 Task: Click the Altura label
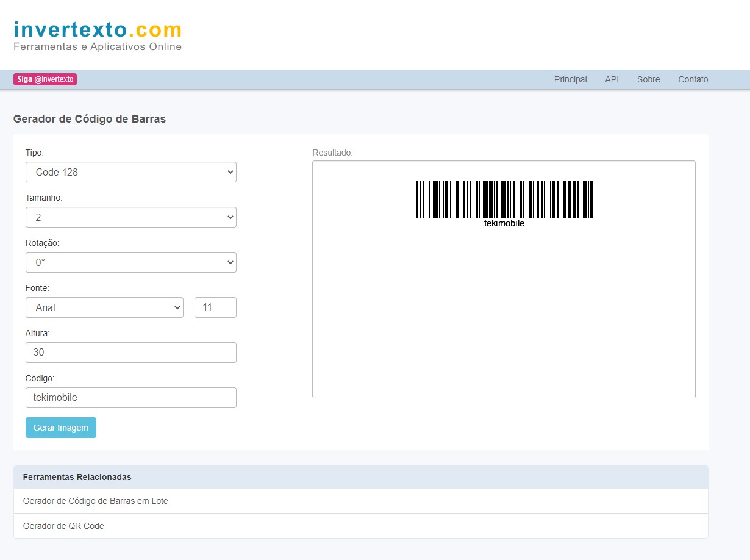coord(38,333)
